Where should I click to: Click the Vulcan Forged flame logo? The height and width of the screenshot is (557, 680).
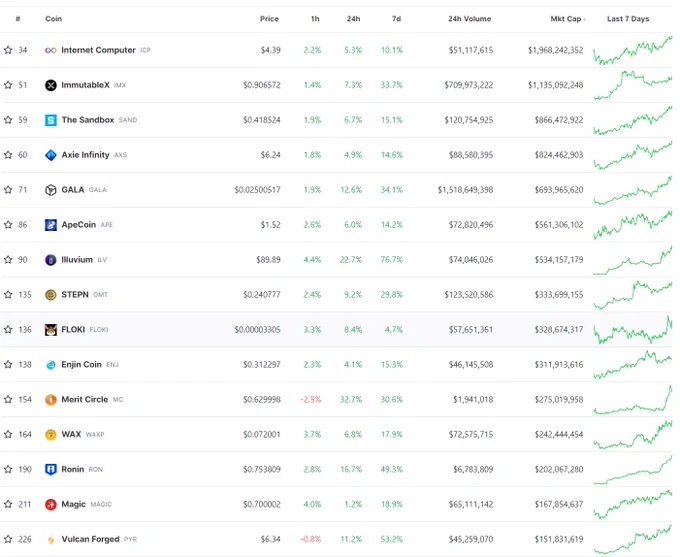[51, 539]
